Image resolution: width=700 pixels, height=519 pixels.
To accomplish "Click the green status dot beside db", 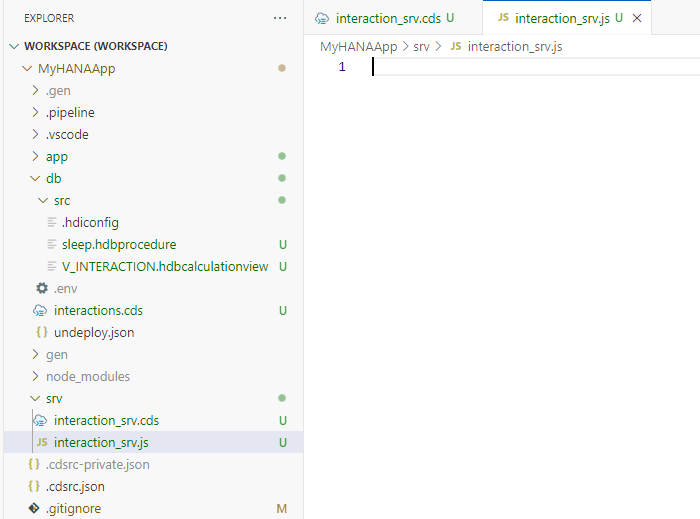I will click(282, 178).
